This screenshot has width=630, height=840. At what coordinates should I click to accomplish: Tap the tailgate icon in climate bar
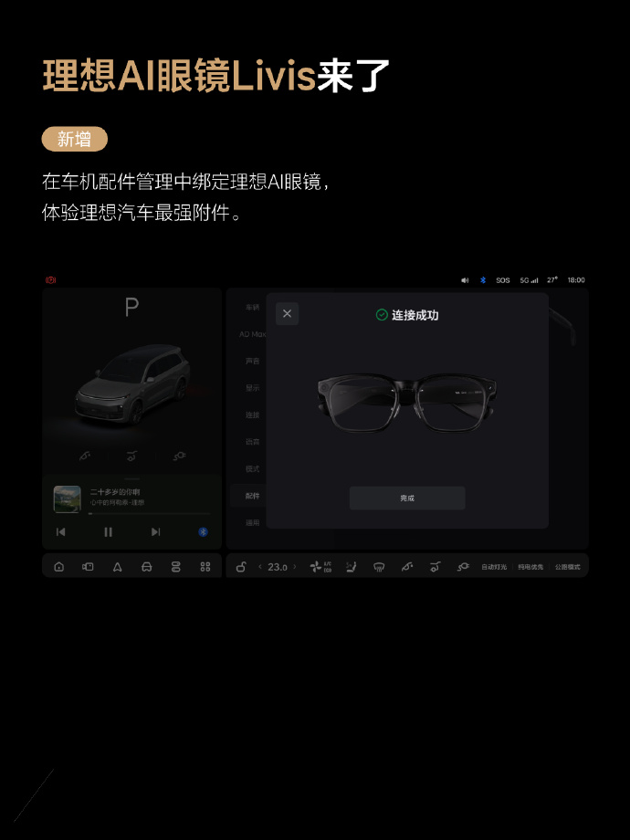pos(435,567)
